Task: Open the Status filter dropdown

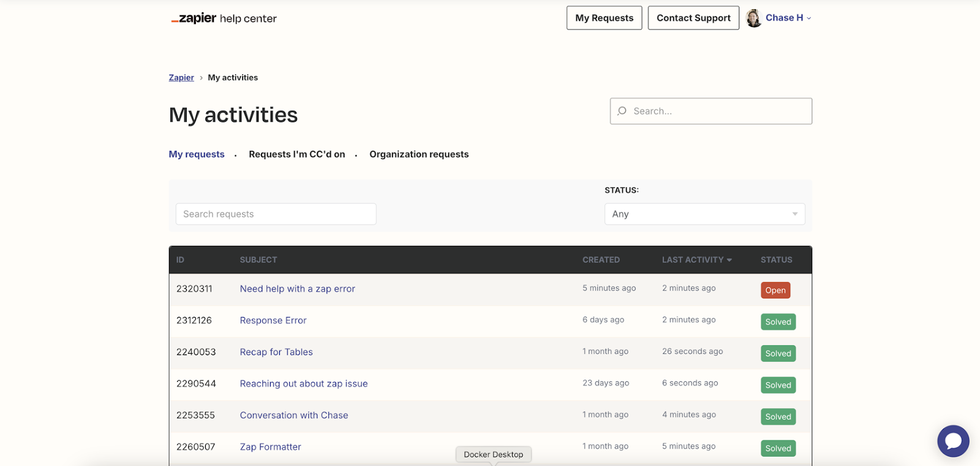Action: 704,214
